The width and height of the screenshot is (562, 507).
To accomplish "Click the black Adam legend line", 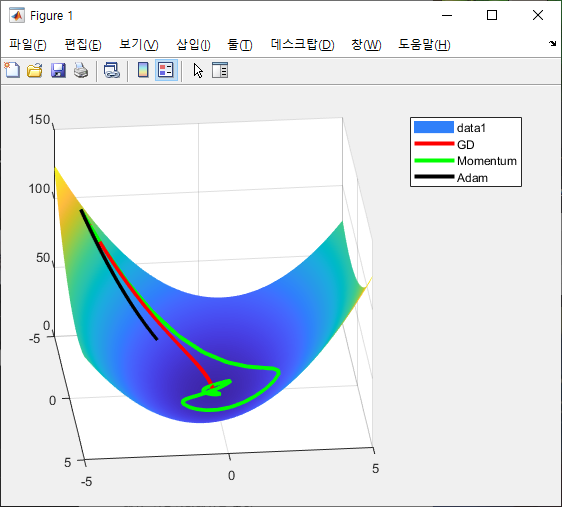I will click(x=434, y=177).
